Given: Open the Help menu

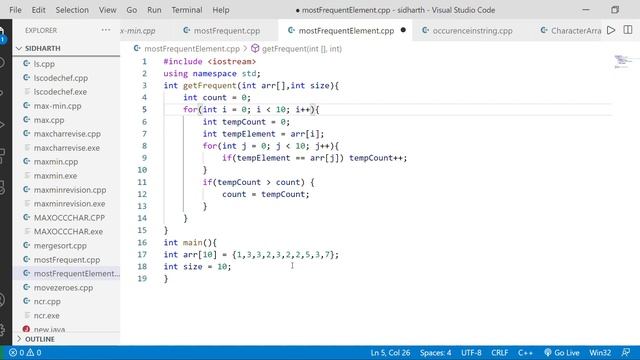Looking at the screenshot, I should pyautogui.click(x=220, y=10).
